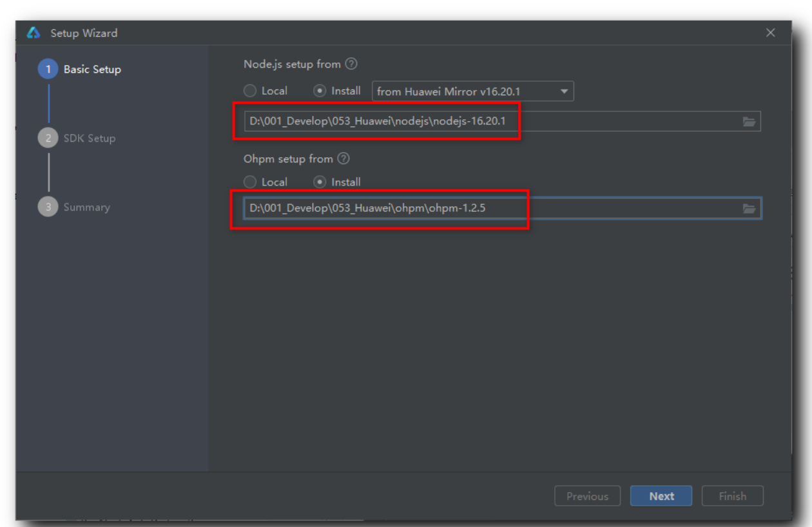Click the Previous button
This screenshot has width=812, height=527.
point(587,496)
